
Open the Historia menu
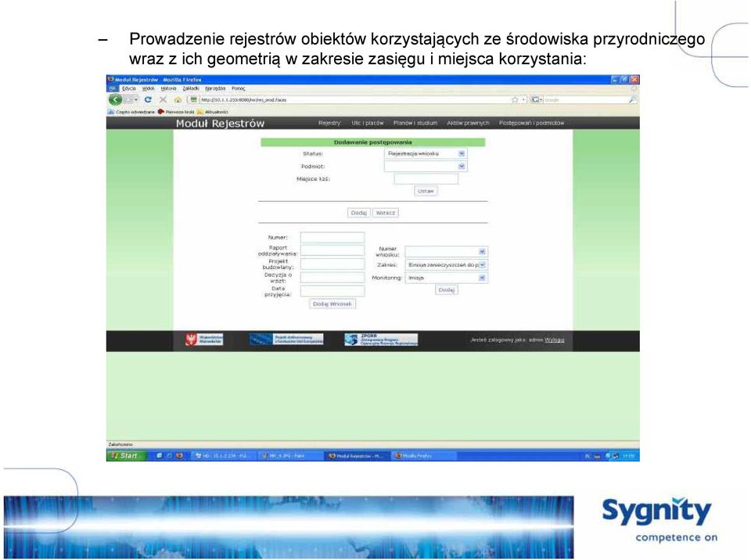tap(169, 88)
